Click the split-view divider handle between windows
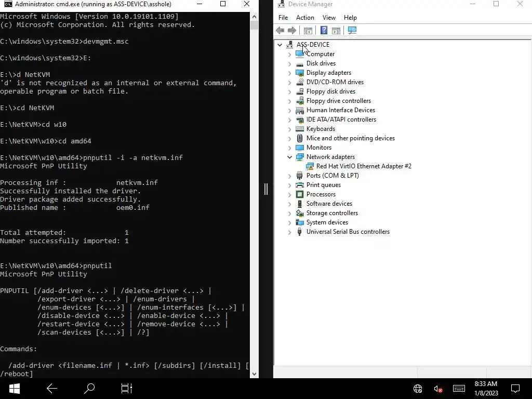 [266, 189]
